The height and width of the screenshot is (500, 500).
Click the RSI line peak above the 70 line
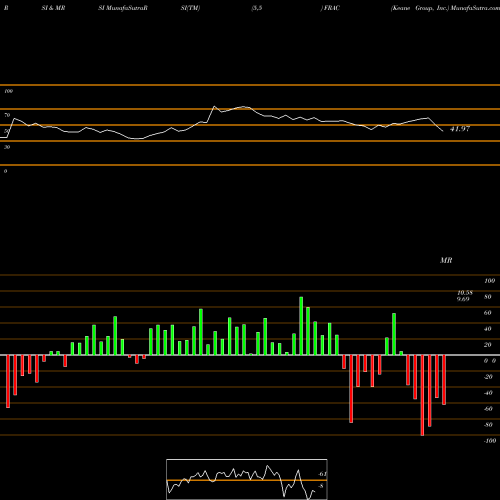(x=214, y=107)
